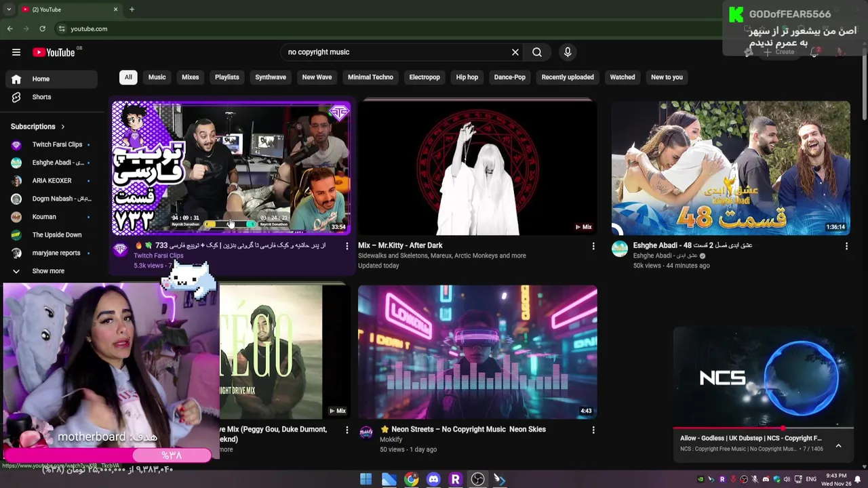This screenshot has height=488, width=868.
Task: Open OBS Studio from the taskbar
Action: click(477, 479)
